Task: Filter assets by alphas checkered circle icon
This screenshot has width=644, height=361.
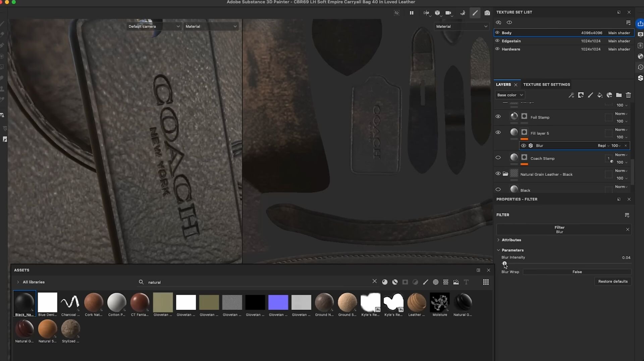Action: click(436, 282)
